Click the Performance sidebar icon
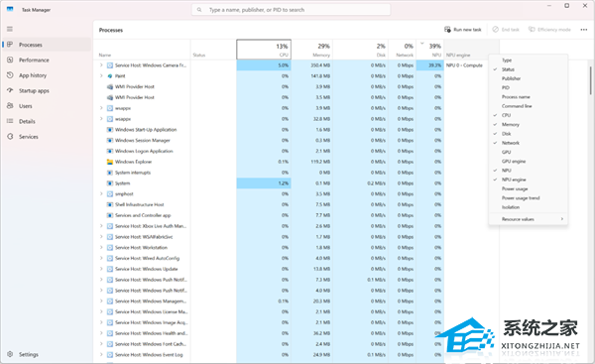Viewport: 595px width, 364px height. pos(10,60)
